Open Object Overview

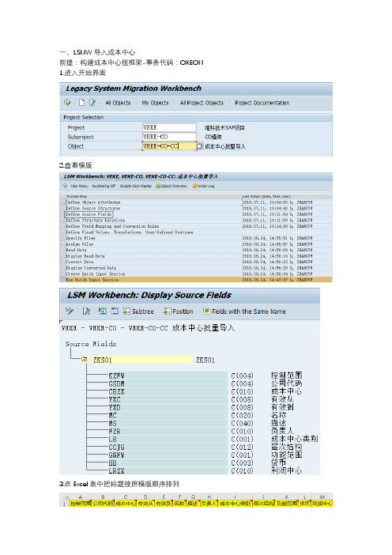click(x=171, y=186)
